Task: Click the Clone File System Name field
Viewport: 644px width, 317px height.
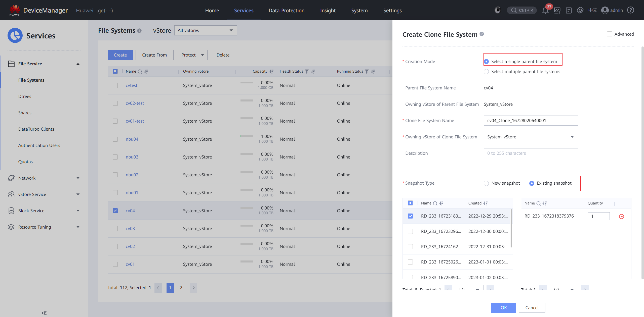Action: click(x=531, y=121)
